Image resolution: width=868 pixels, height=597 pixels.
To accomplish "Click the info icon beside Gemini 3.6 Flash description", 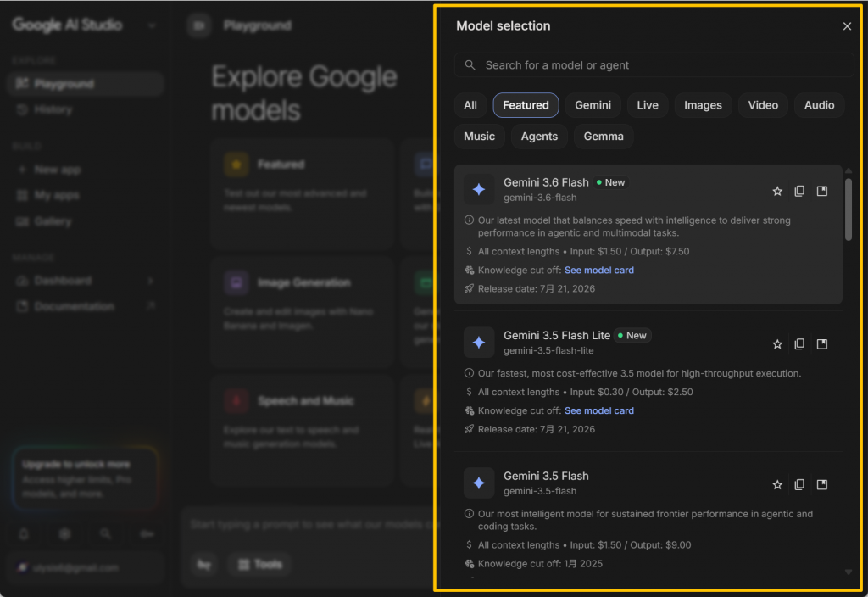I will click(x=469, y=220).
